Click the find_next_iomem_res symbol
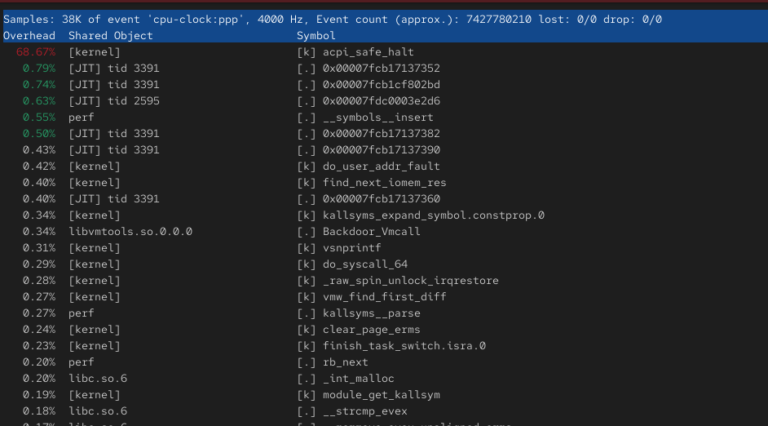768x426 pixels. 384,183
